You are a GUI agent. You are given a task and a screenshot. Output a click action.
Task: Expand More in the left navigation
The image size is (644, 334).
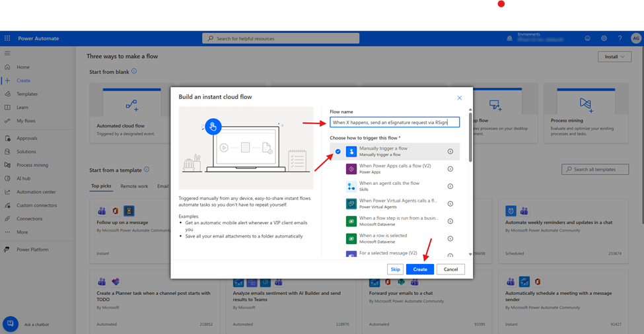pyautogui.click(x=22, y=232)
